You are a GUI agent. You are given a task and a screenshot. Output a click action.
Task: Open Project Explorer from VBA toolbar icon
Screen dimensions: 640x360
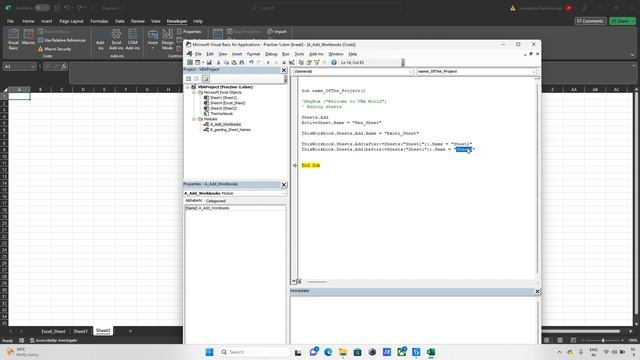[301, 62]
